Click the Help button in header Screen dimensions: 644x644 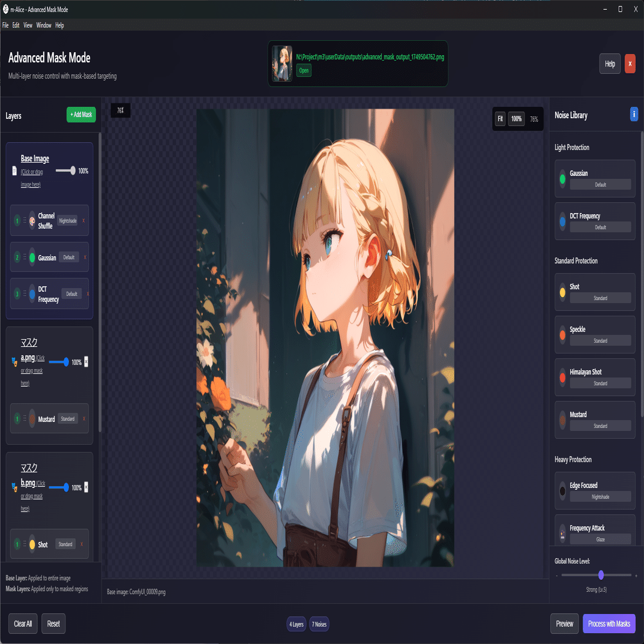pos(610,64)
